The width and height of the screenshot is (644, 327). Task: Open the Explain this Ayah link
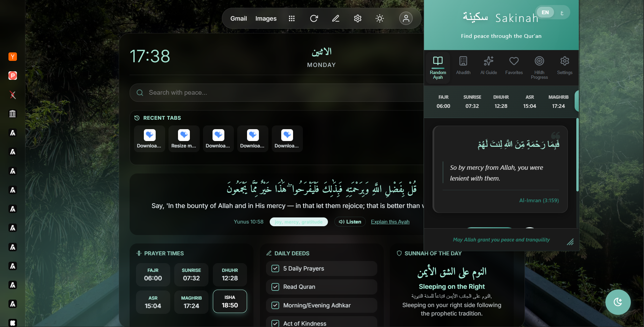[x=390, y=221]
